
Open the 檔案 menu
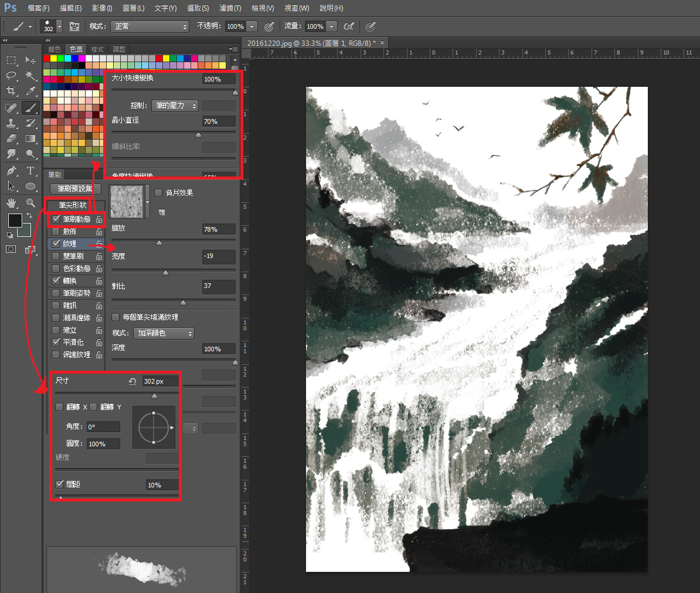coord(38,8)
